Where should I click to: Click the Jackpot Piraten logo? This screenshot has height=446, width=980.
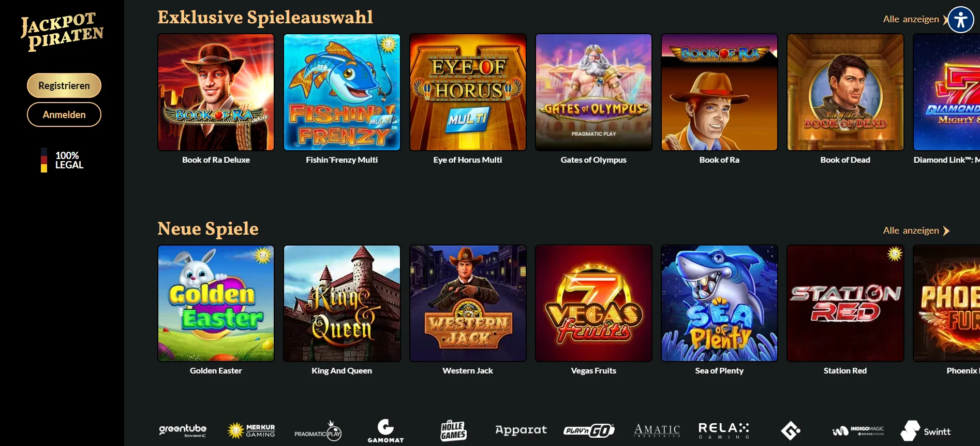point(62,32)
